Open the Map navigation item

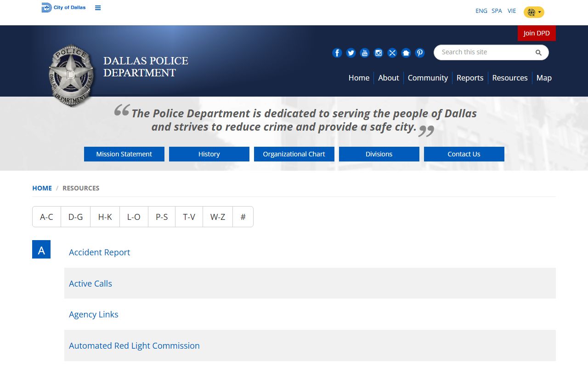pyautogui.click(x=544, y=78)
